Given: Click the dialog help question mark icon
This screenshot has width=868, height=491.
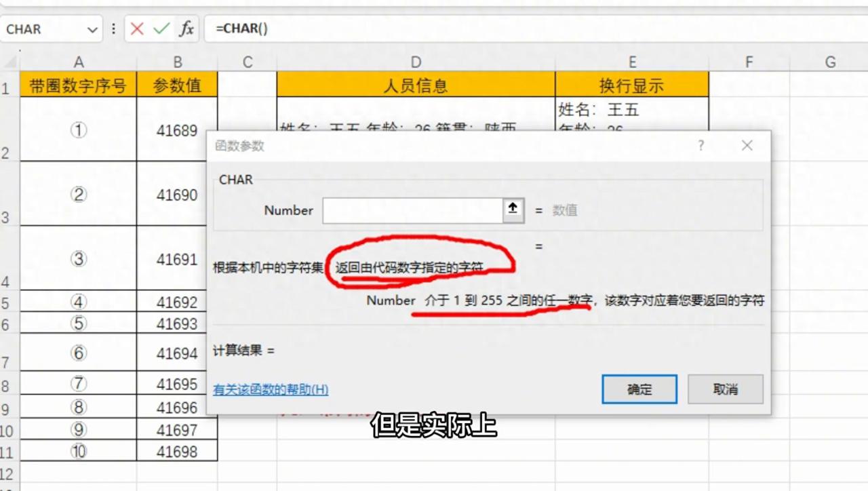Looking at the screenshot, I should (x=701, y=146).
